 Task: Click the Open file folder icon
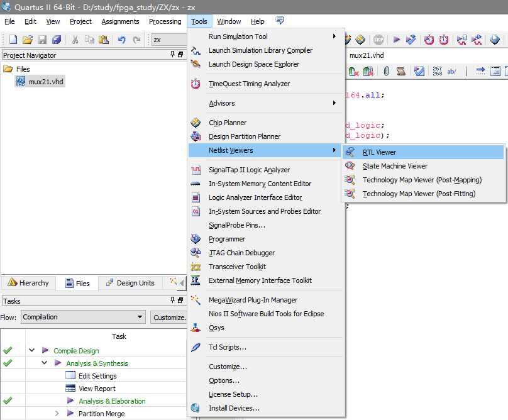click(28, 40)
